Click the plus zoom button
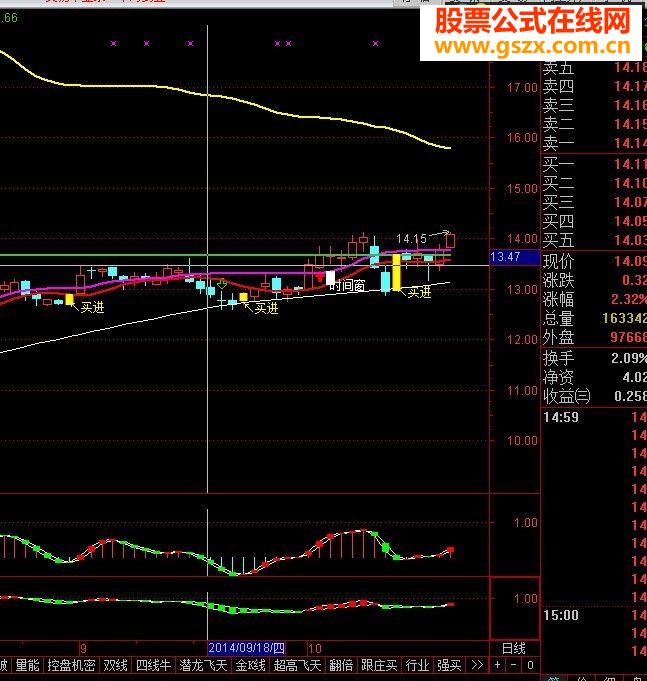Screen dimensions: 647x681 coord(497,665)
